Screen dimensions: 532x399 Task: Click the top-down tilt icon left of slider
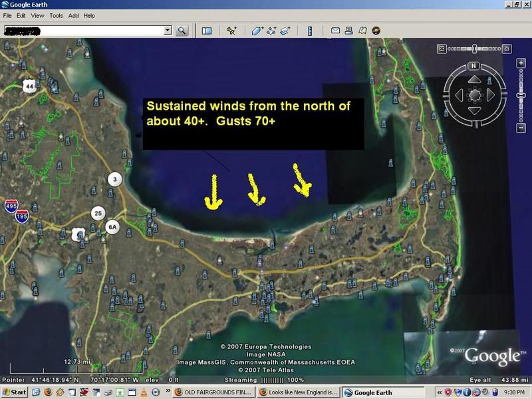point(442,49)
